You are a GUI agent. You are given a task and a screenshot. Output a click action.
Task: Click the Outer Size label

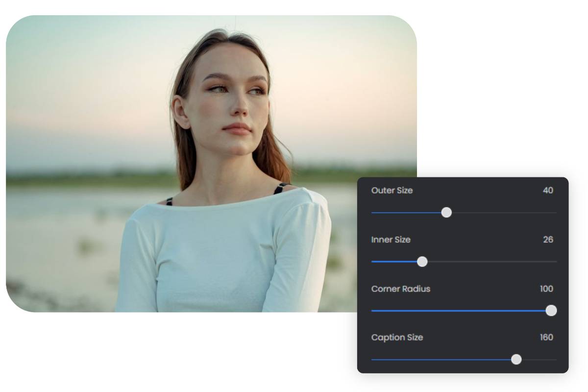point(392,191)
